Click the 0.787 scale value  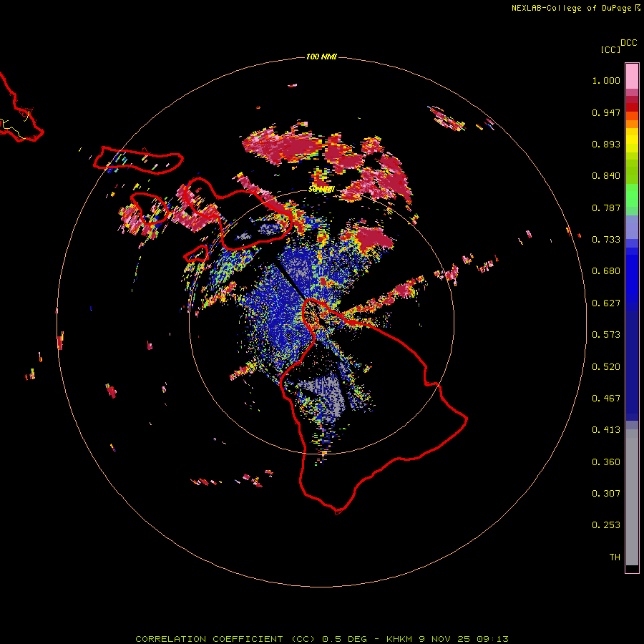point(606,208)
